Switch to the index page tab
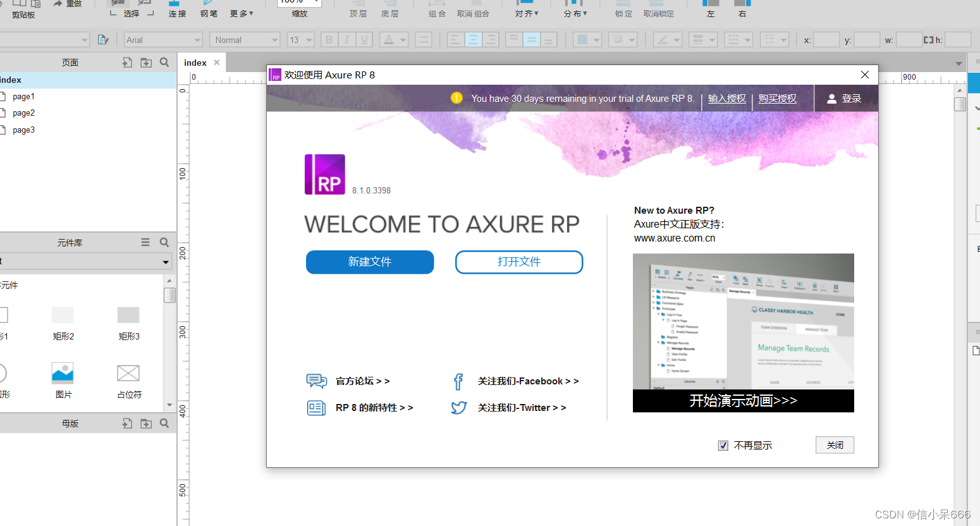Viewport: 980px width, 526px height. coord(195,63)
